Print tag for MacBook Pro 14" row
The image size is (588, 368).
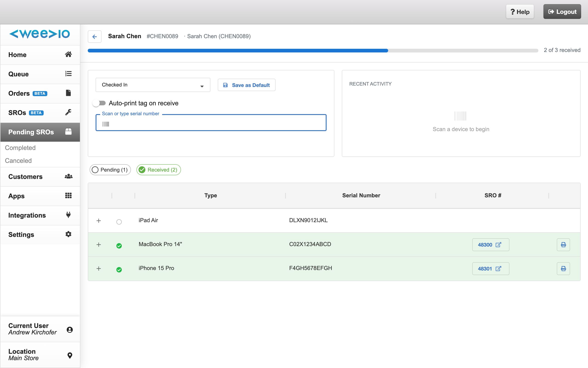pos(563,244)
